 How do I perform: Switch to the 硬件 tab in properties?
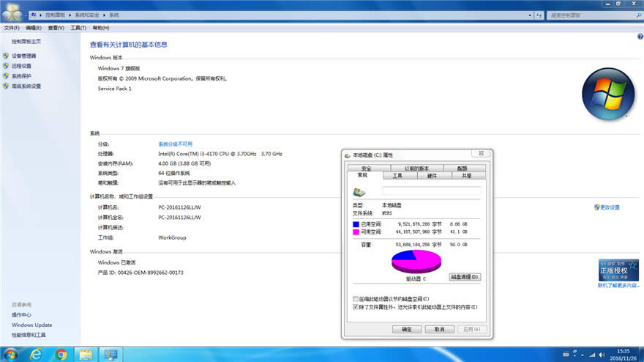[x=432, y=176]
